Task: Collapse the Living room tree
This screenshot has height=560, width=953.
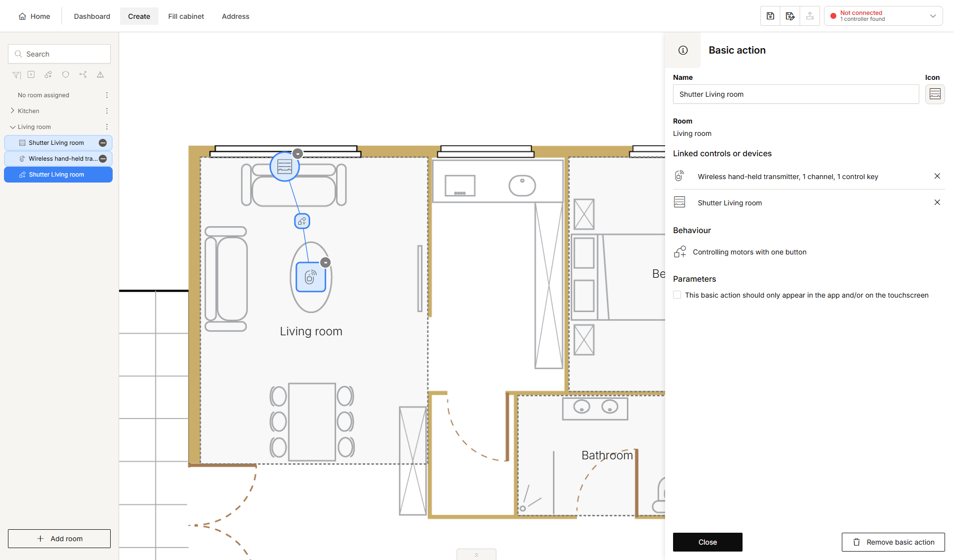Action: coord(12,127)
